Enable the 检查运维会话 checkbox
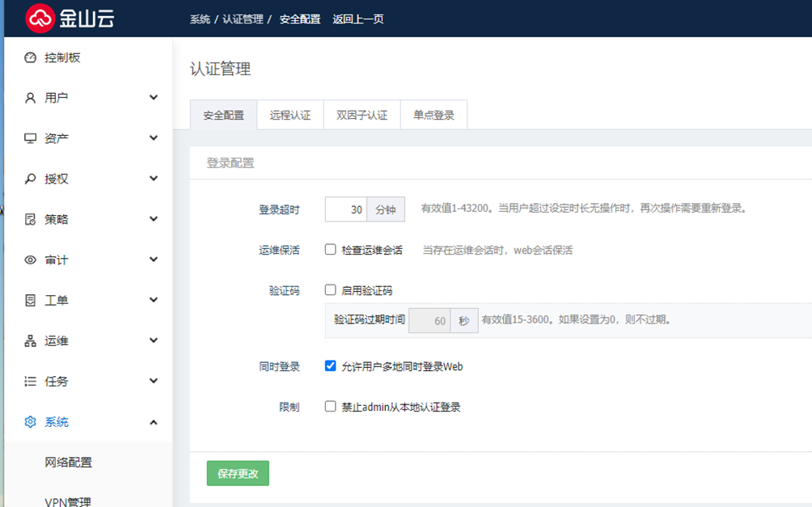The image size is (812, 507). tap(331, 250)
